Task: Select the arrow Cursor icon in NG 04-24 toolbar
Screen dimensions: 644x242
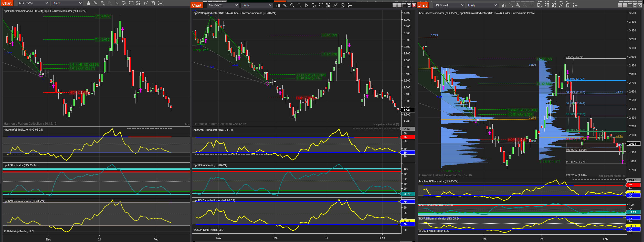Action: coord(307,5)
